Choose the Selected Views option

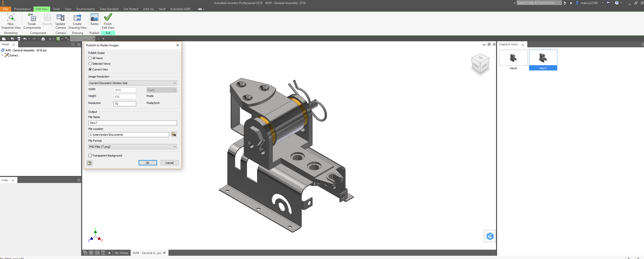tap(90, 64)
